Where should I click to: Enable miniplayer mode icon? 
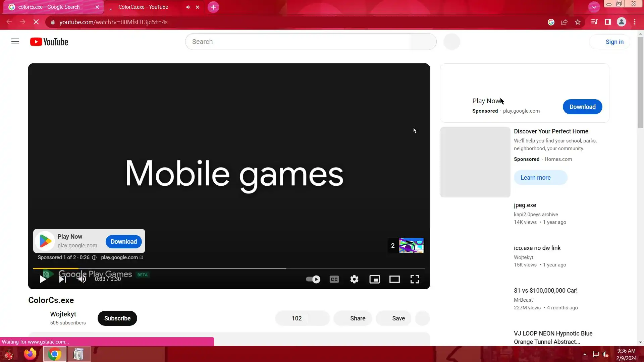[x=374, y=279]
